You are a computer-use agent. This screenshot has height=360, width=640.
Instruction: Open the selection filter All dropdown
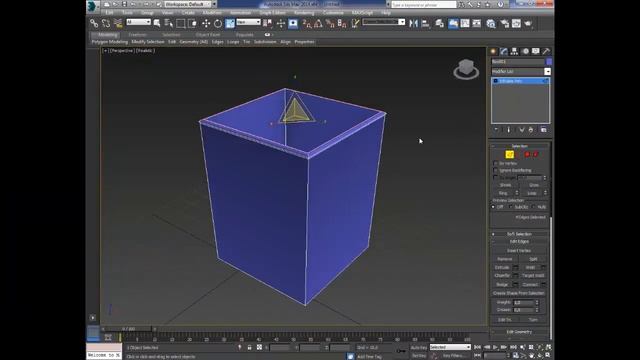(x=138, y=22)
